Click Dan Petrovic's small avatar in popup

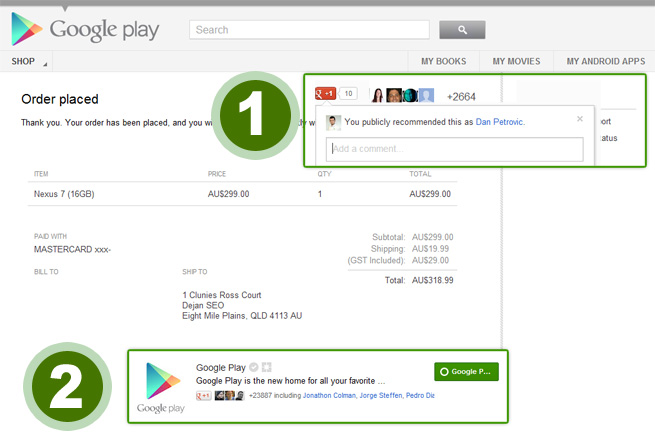[333, 123]
